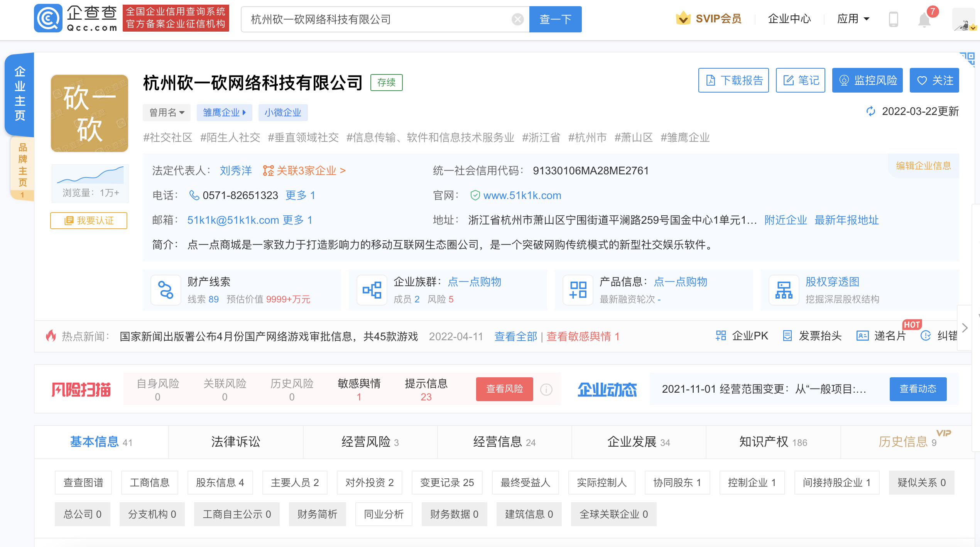
Task: Click the 小微企业 tag
Action: pyautogui.click(x=283, y=113)
